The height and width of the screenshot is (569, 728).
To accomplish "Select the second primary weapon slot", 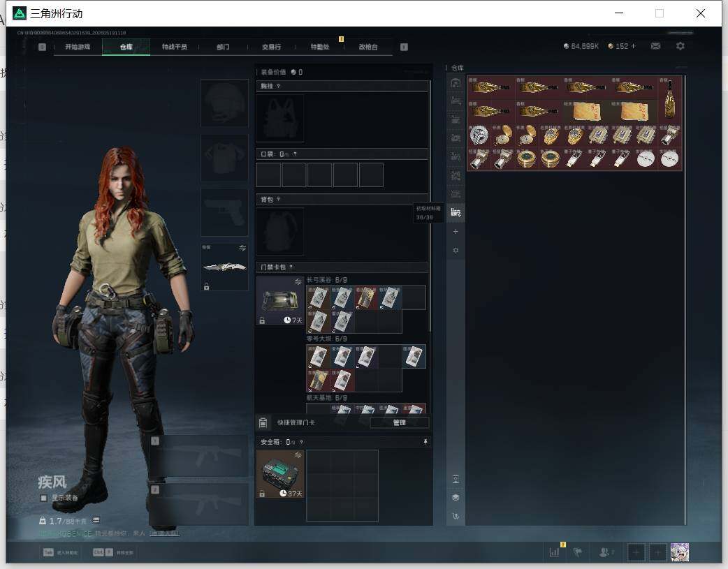I will click(198, 504).
